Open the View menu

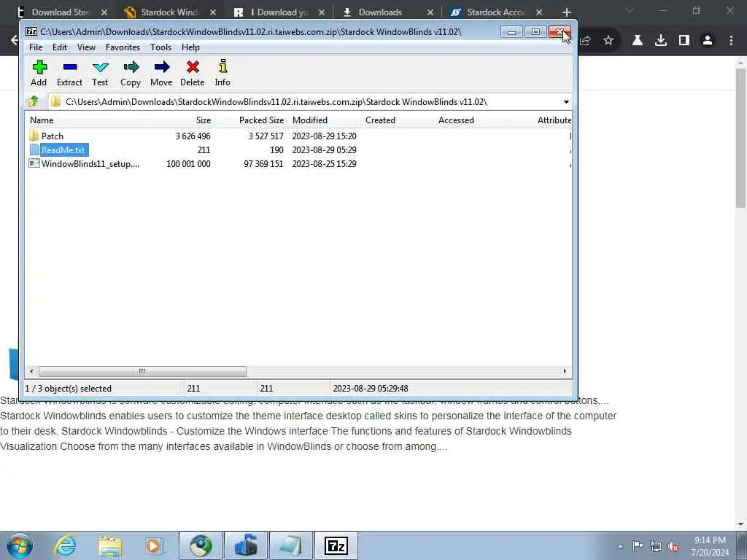(x=86, y=47)
